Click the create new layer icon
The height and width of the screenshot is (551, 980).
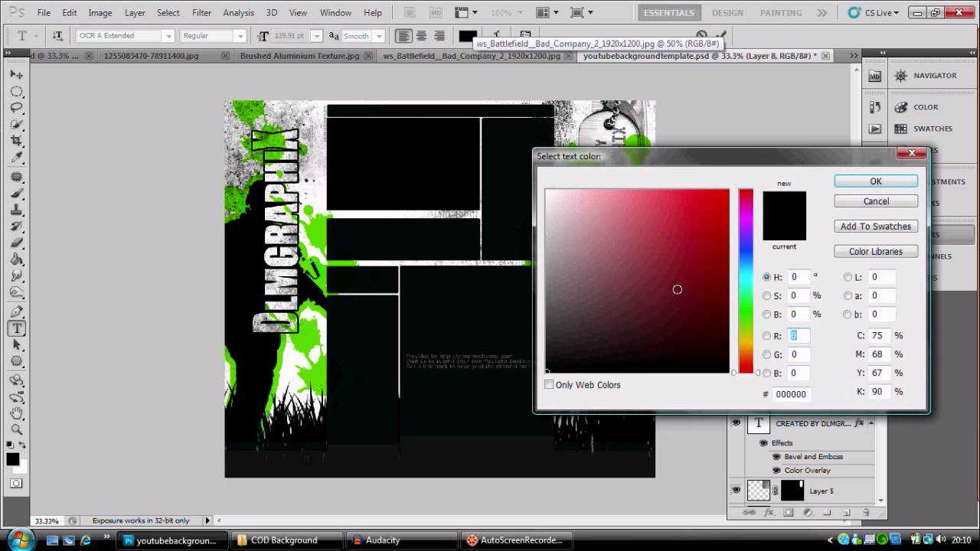click(x=847, y=512)
